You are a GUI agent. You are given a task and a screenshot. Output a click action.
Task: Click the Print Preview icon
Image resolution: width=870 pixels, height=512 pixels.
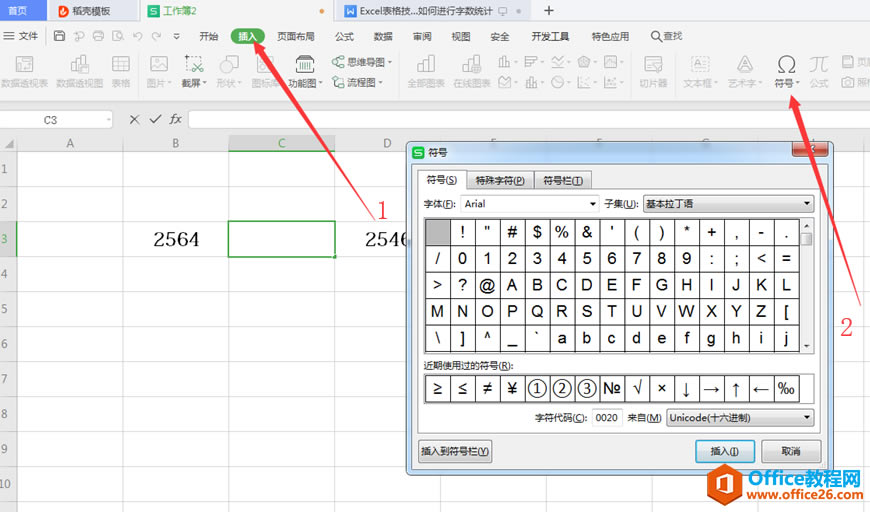118,36
